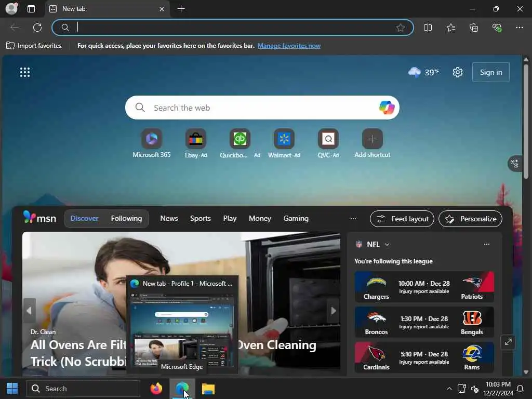Toggle the snowflake seasonal effects button

pyautogui.click(x=515, y=164)
